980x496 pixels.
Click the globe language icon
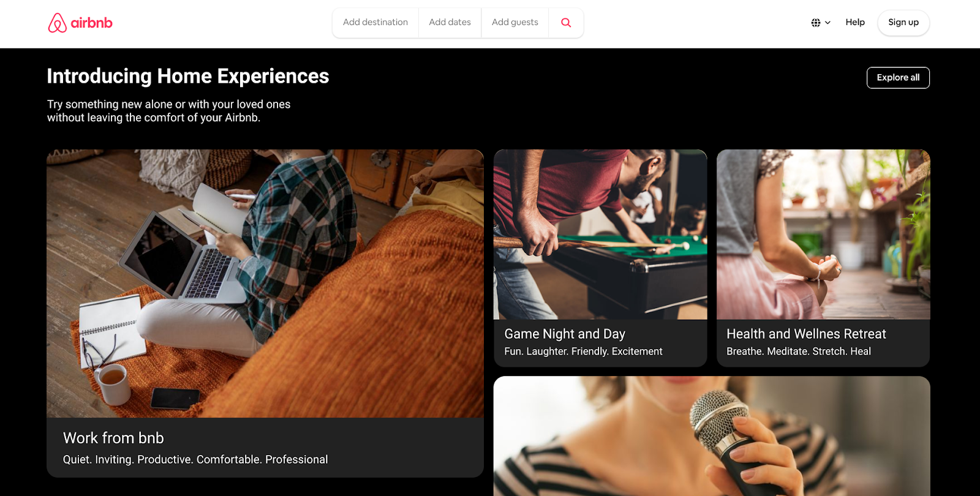point(816,23)
